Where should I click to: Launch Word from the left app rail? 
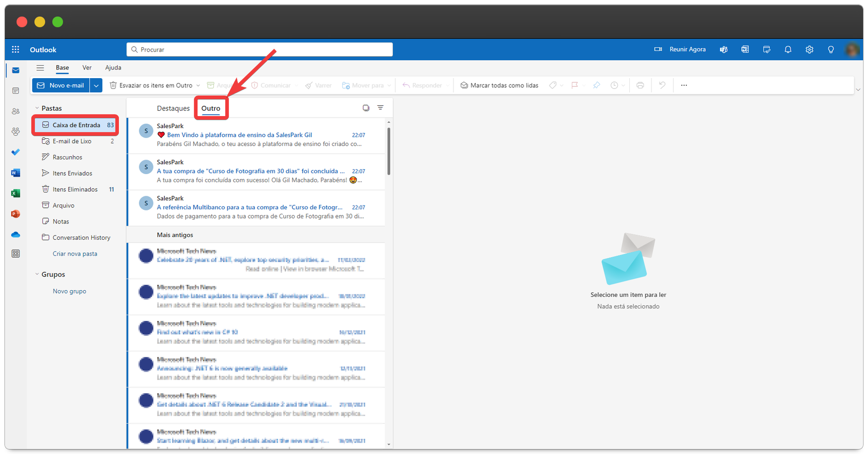(15, 173)
